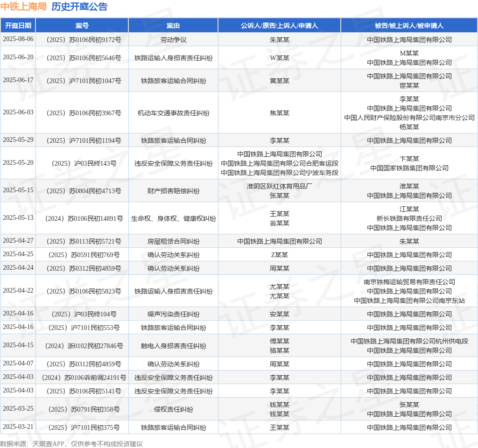The height and width of the screenshot is (448, 478).
Task: Click defendant 中国国家铁路集团有限公司
Action: [409, 168]
